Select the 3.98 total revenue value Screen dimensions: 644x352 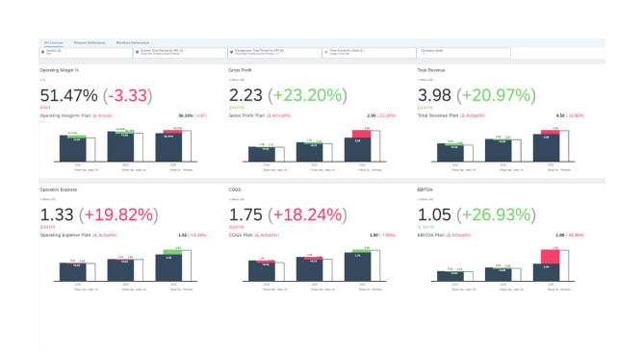point(434,95)
